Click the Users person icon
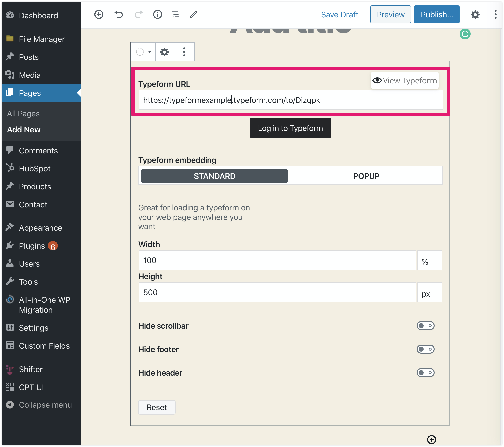This screenshot has width=504, height=447. [x=10, y=263]
